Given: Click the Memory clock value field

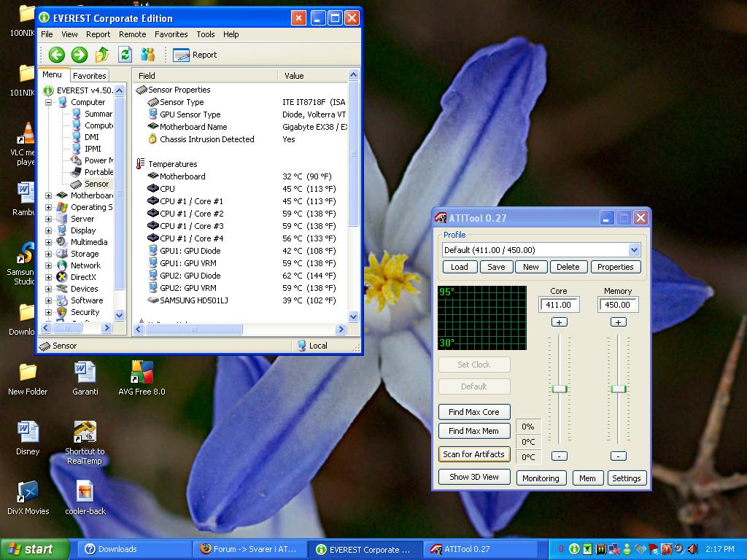Looking at the screenshot, I should pyautogui.click(x=618, y=305).
